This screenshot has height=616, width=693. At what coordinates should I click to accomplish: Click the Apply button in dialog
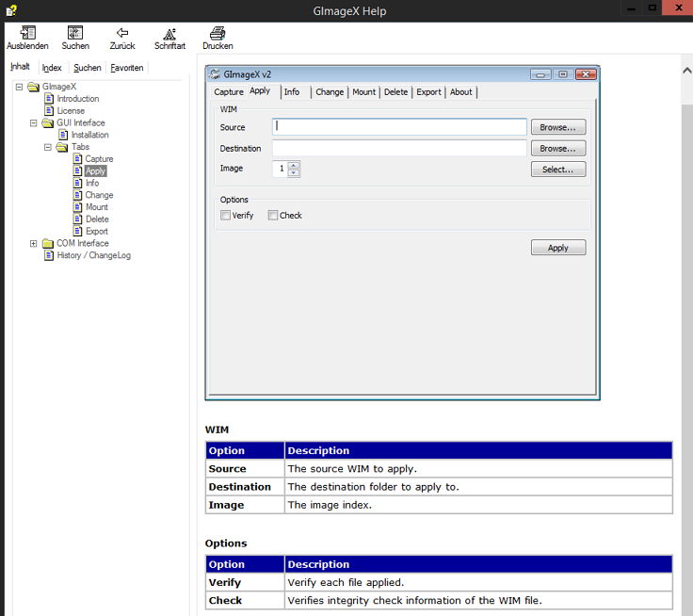coord(558,248)
